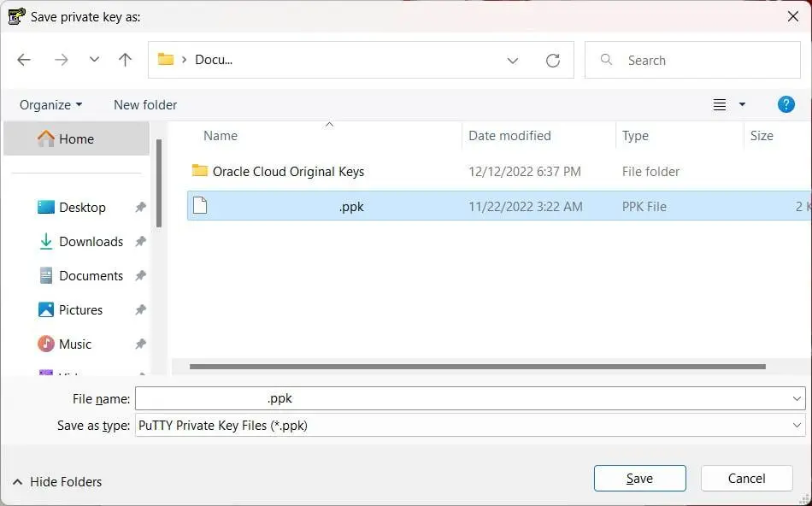Open Downloads in the sidebar
Viewport: 812px width, 506px height.
tap(91, 241)
